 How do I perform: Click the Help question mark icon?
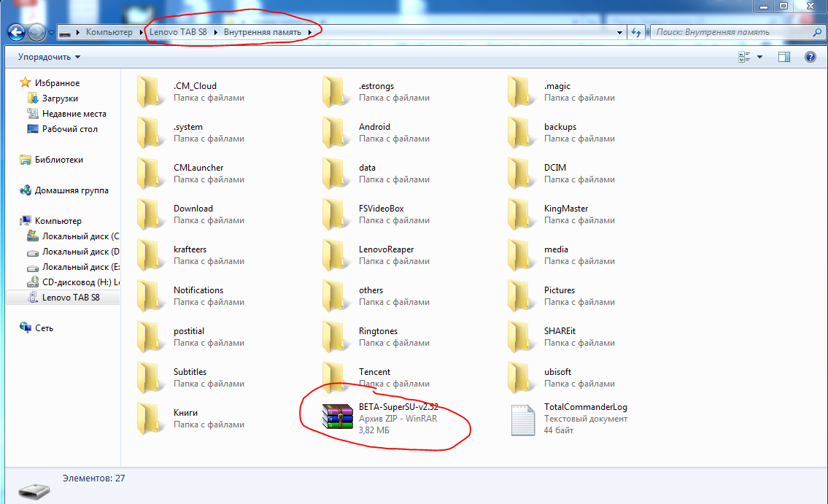(x=810, y=57)
